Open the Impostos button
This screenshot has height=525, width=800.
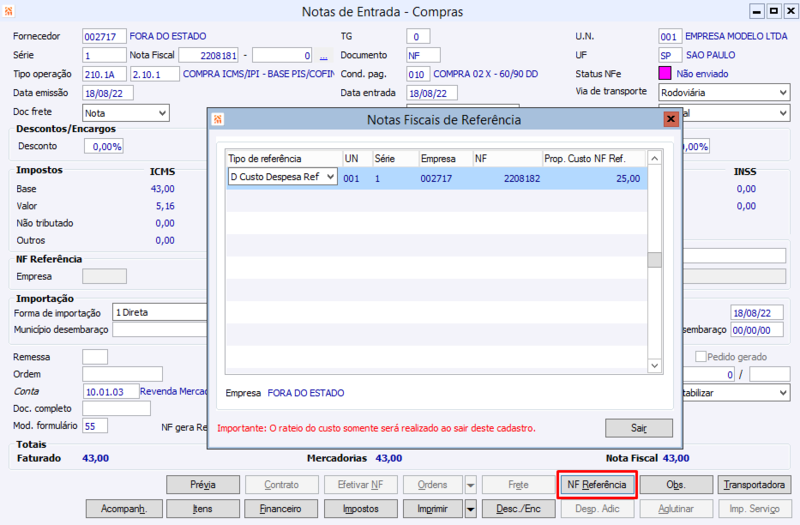point(360,509)
